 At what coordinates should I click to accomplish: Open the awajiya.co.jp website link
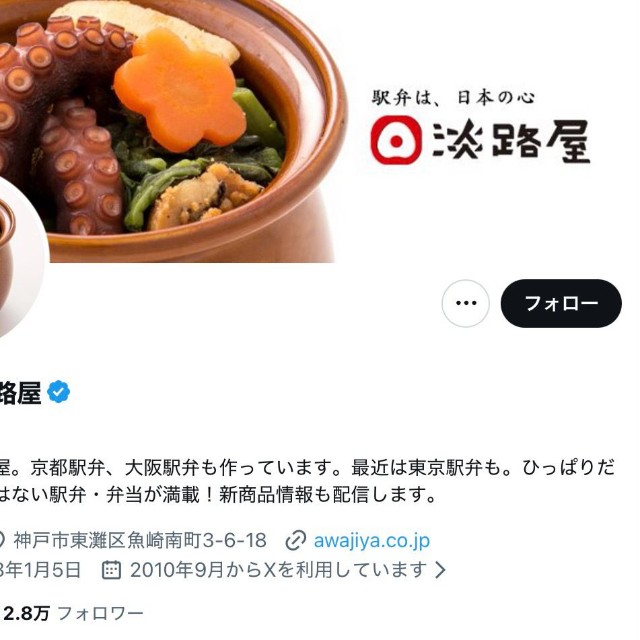pyautogui.click(x=371, y=540)
